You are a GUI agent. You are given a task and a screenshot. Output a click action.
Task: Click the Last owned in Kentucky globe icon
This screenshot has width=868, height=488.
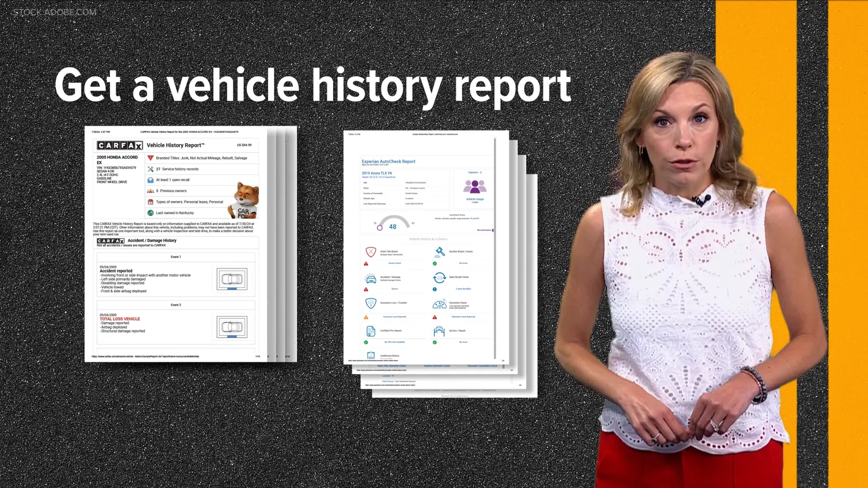click(151, 213)
